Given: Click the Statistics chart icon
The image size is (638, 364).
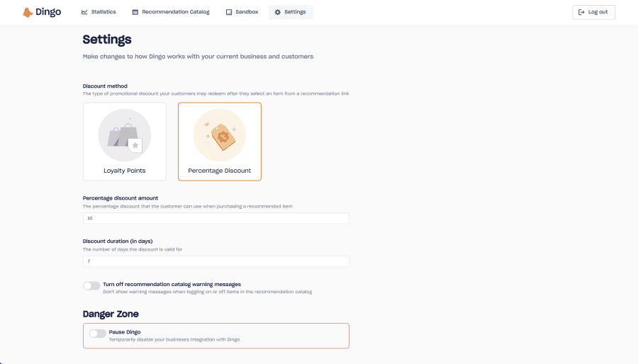Looking at the screenshot, I should [84, 12].
